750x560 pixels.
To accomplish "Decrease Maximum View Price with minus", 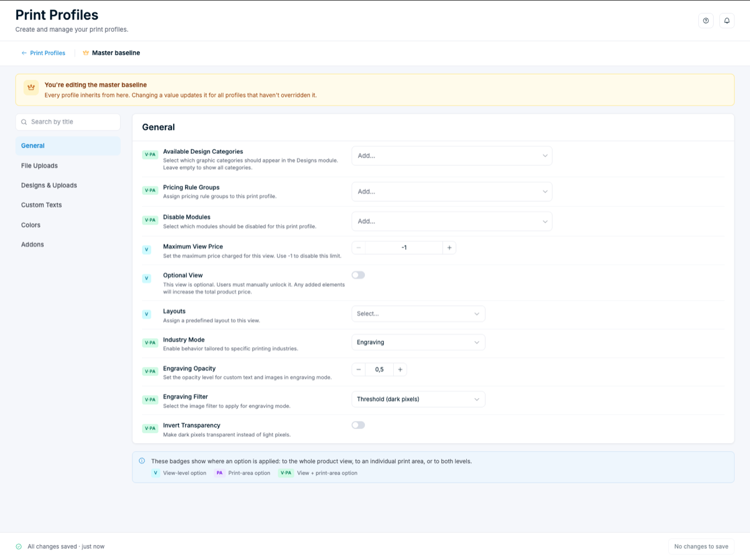I will (359, 248).
